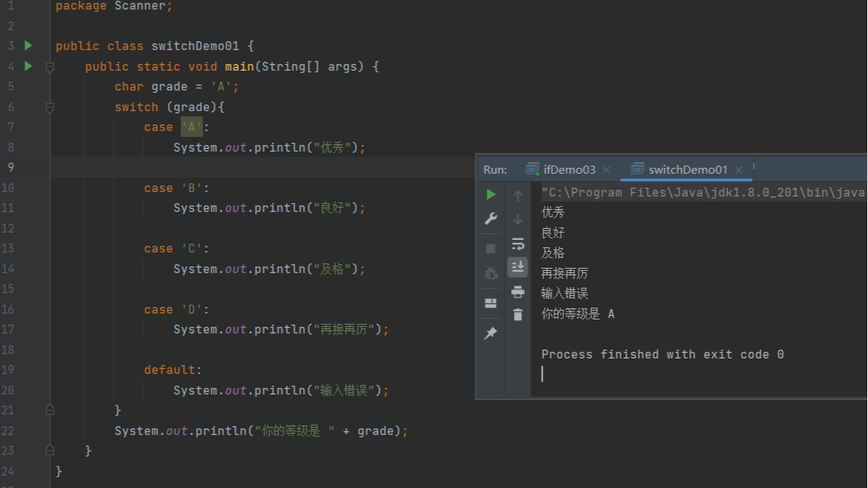Image resolution: width=868 pixels, height=488 pixels.
Task: Switch to the ifDemo03 run tab
Action: tap(568, 170)
